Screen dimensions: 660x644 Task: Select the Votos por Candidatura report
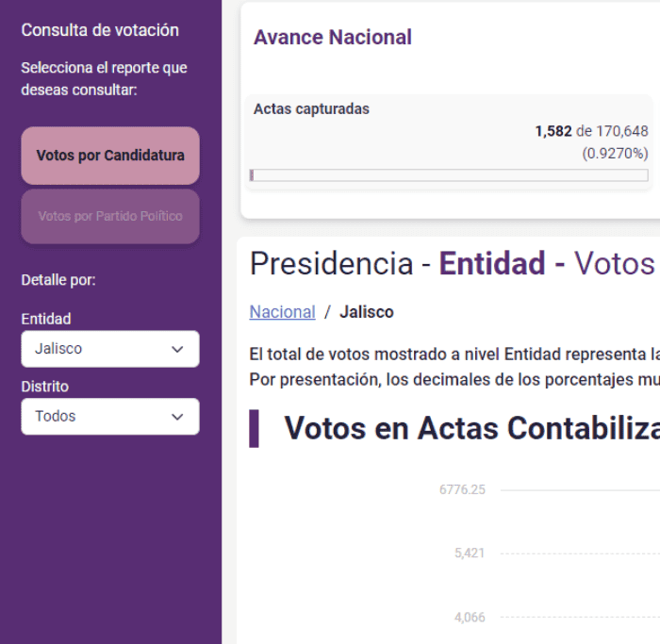pyautogui.click(x=110, y=156)
